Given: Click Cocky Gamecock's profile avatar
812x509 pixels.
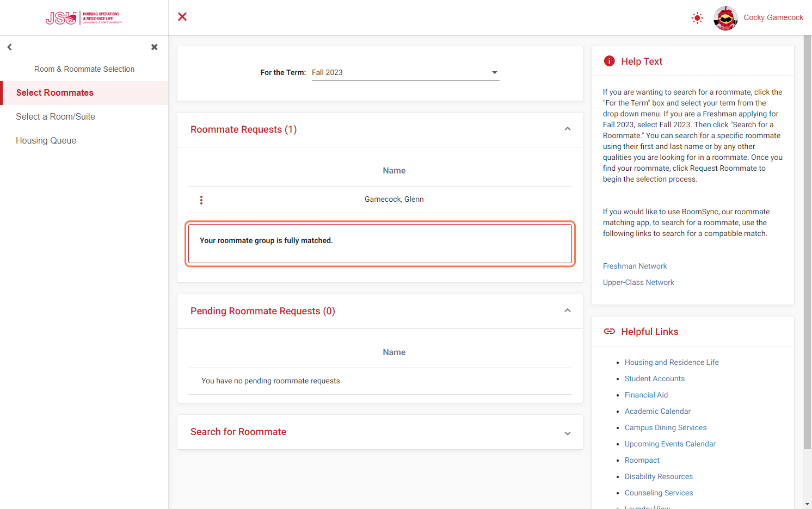Looking at the screenshot, I should 725,18.
